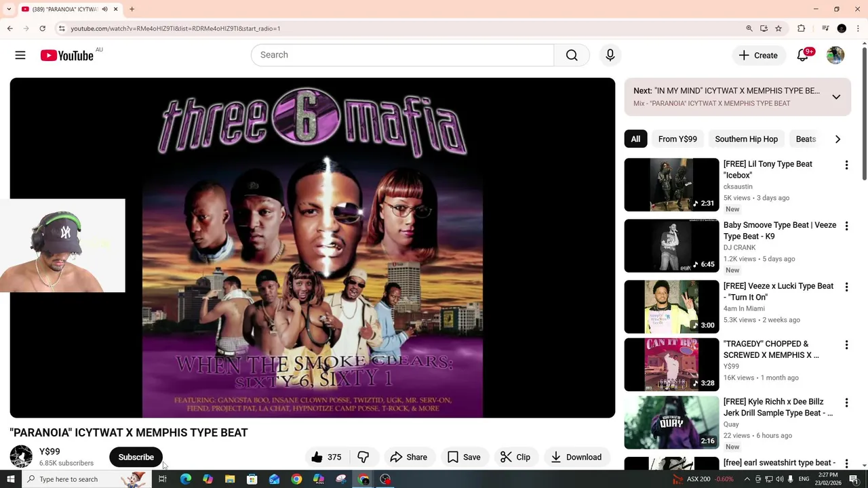Open the tab search dropdown arrow
Viewport: 868px width, 488px height.
coord(9,9)
